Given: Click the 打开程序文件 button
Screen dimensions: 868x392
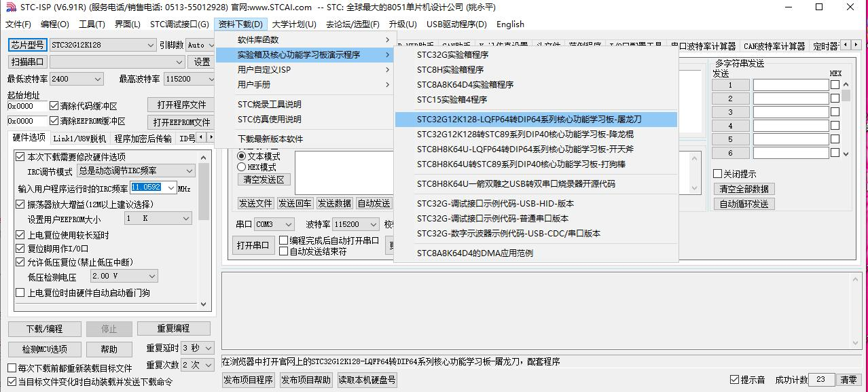Looking at the screenshot, I should (181, 105).
